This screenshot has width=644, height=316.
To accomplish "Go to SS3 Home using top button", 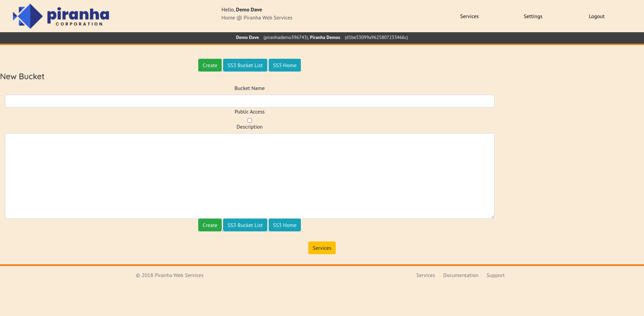I will [x=284, y=65].
